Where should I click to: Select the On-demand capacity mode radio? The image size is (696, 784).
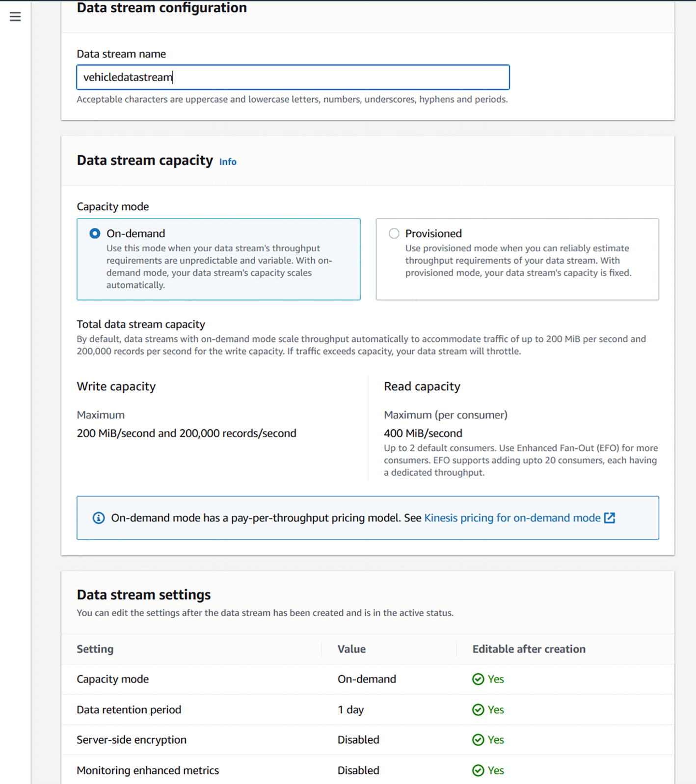click(x=95, y=234)
